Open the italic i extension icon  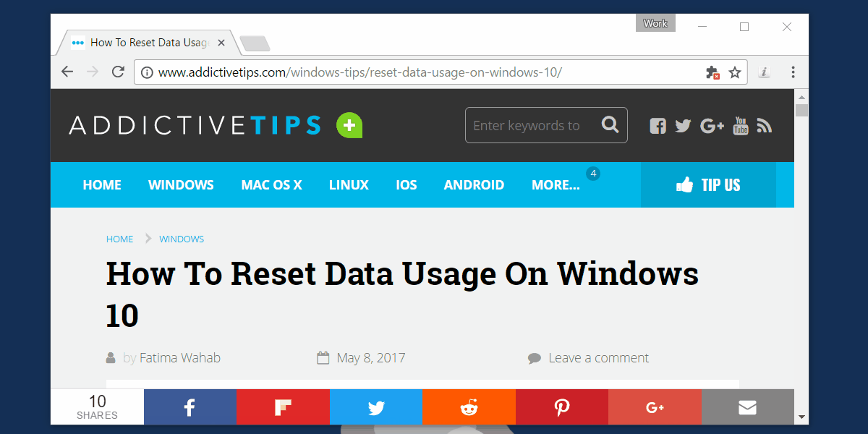pos(764,72)
